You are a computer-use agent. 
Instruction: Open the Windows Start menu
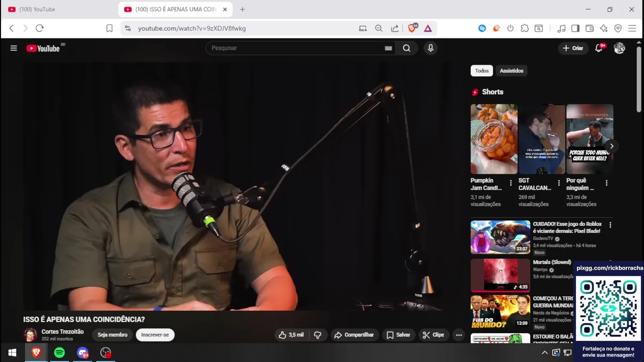click(12, 353)
